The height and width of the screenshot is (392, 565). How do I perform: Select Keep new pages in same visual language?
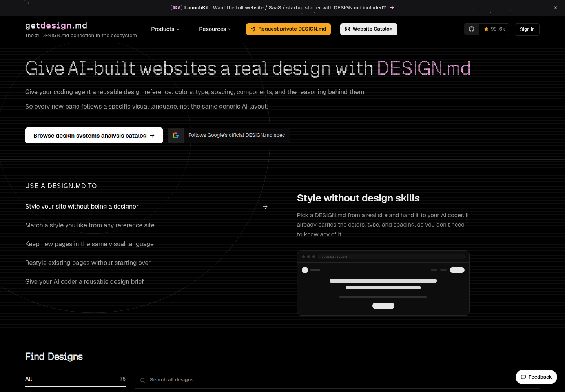146,244
